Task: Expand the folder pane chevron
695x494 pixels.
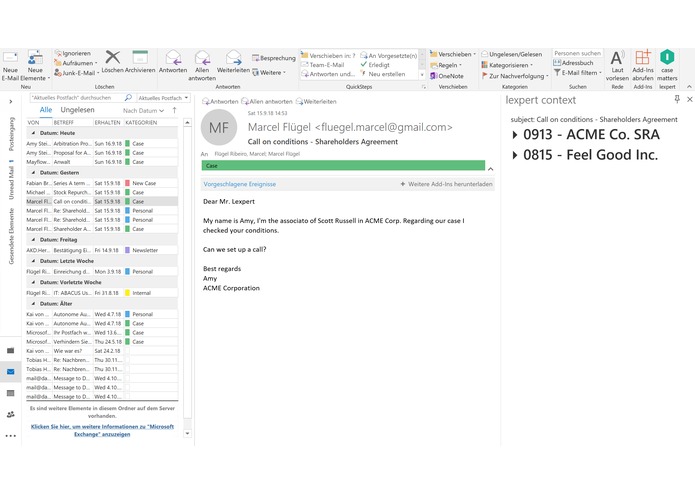Action: pyautogui.click(x=11, y=102)
